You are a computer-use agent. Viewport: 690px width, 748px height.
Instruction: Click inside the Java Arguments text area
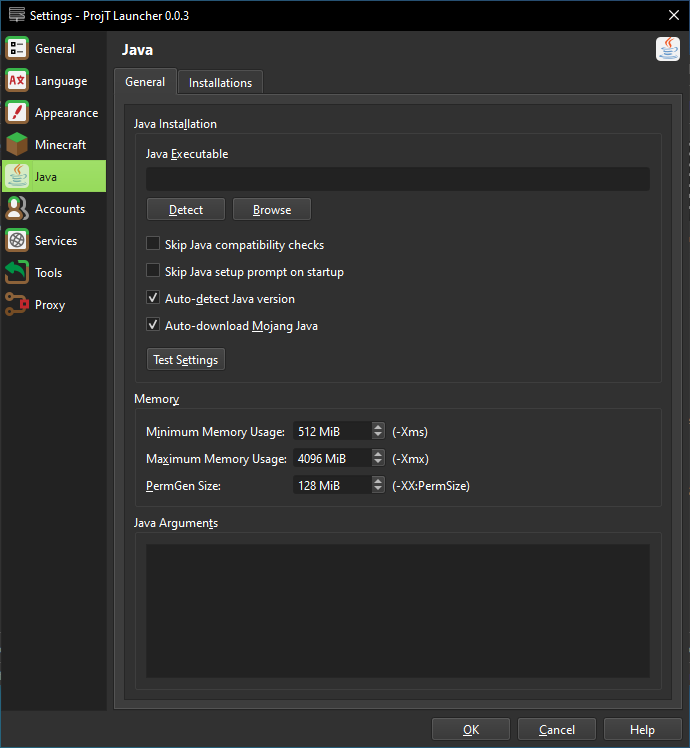pos(397,611)
